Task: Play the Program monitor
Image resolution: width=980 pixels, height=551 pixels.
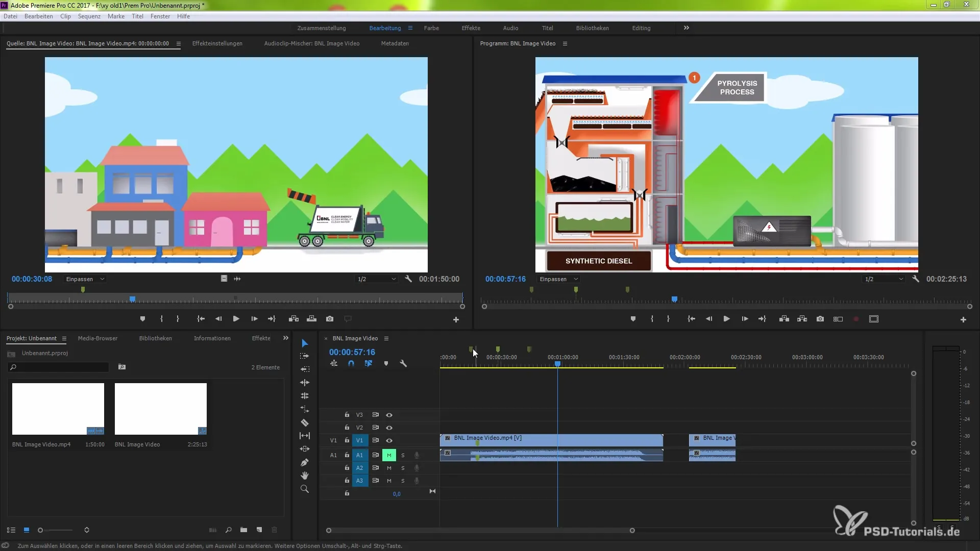Action: click(726, 319)
